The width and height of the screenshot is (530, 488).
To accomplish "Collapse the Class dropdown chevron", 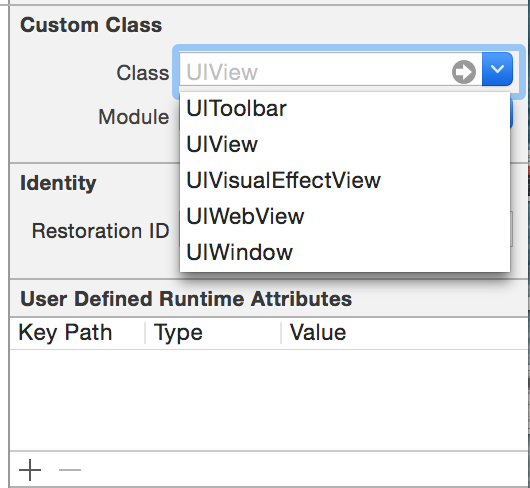I will tap(497, 69).
